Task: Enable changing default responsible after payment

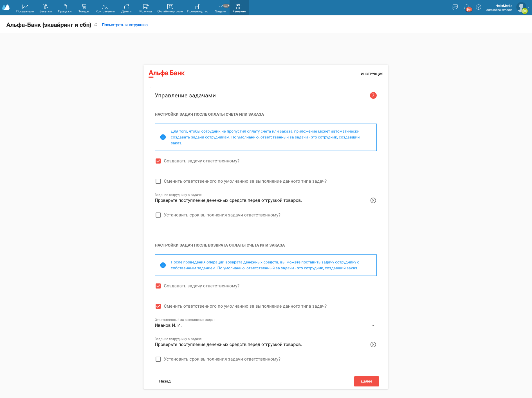Action: (158, 181)
